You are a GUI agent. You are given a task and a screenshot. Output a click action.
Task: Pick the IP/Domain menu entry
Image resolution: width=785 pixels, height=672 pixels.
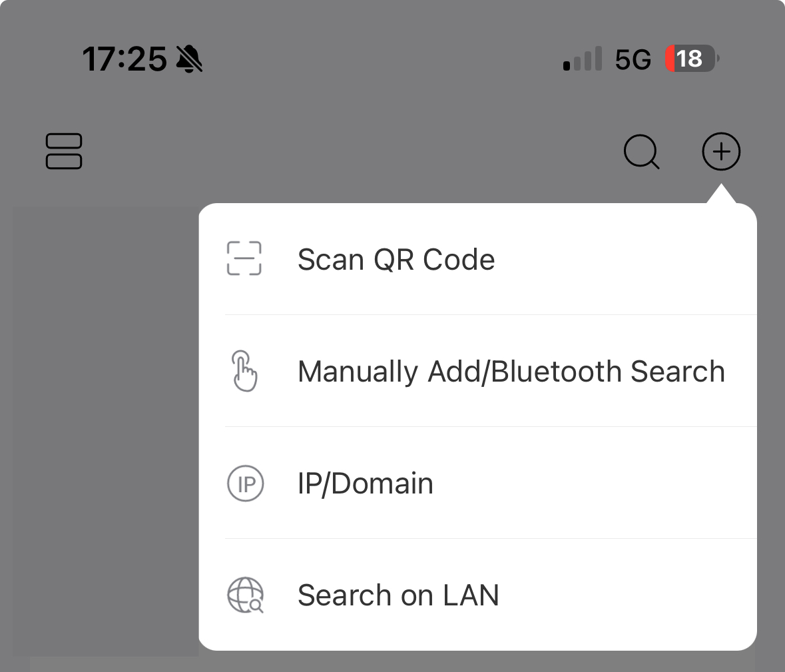point(477,484)
